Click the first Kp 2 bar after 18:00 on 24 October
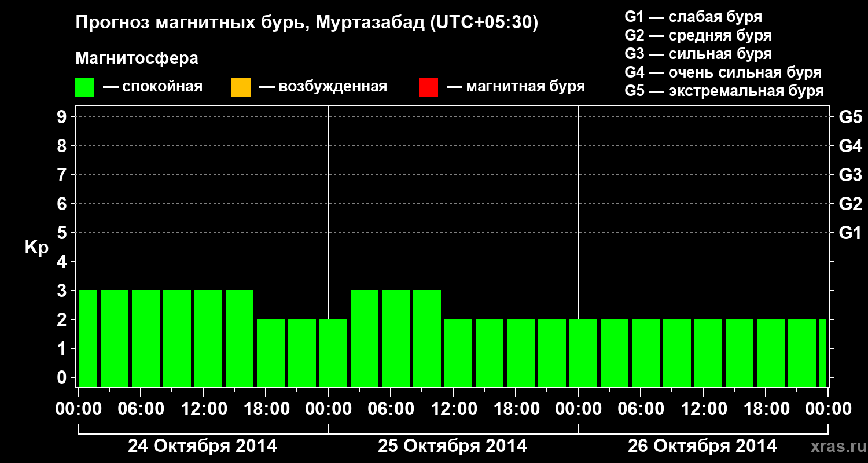This screenshot has width=868, height=463. (271, 352)
